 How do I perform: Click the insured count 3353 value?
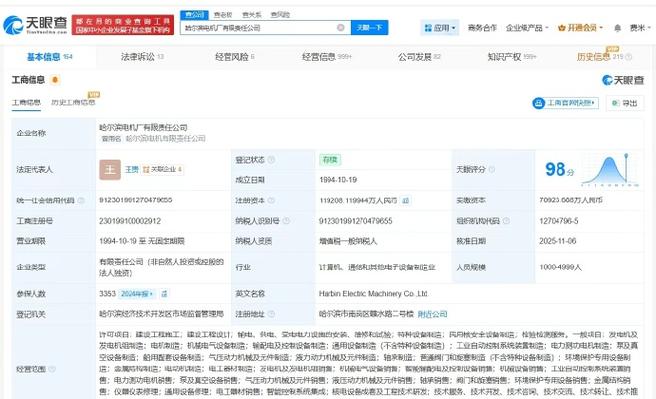(x=107, y=294)
